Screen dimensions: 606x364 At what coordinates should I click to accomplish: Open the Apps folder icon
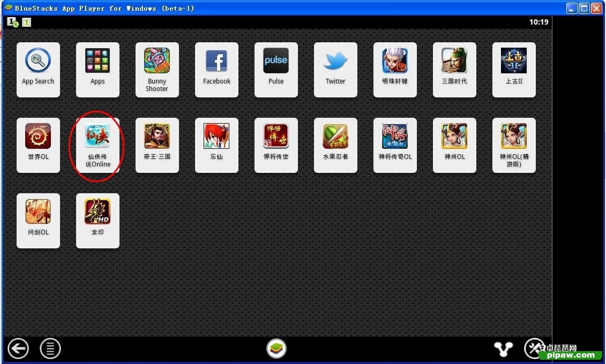(x=98, y=70)
